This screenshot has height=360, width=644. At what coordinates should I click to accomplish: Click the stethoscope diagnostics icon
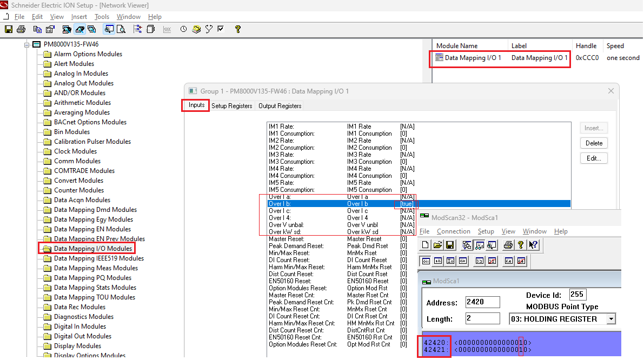tap(209, 29)
